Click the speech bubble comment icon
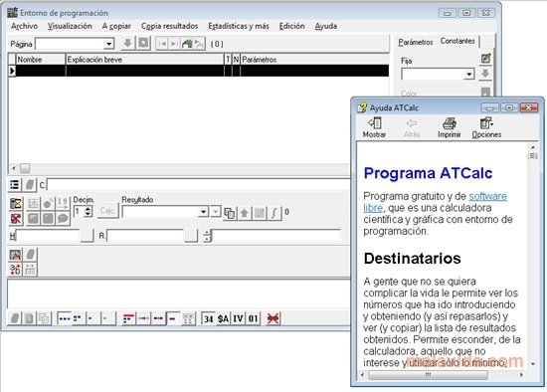 click(x=63, y=219)
